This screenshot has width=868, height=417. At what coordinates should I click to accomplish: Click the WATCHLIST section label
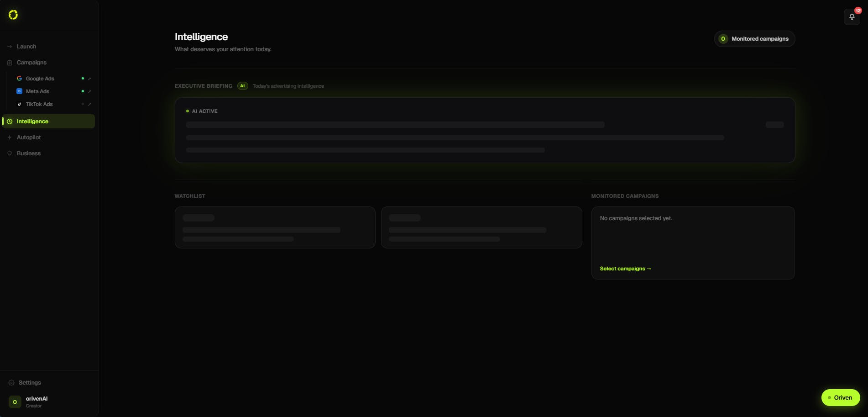coord(190,196)
